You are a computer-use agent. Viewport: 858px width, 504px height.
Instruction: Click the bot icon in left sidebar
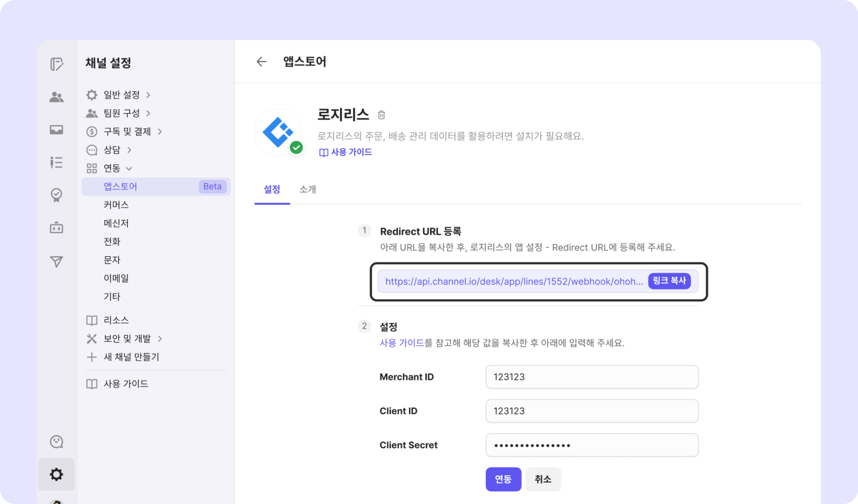pos(56,228)
